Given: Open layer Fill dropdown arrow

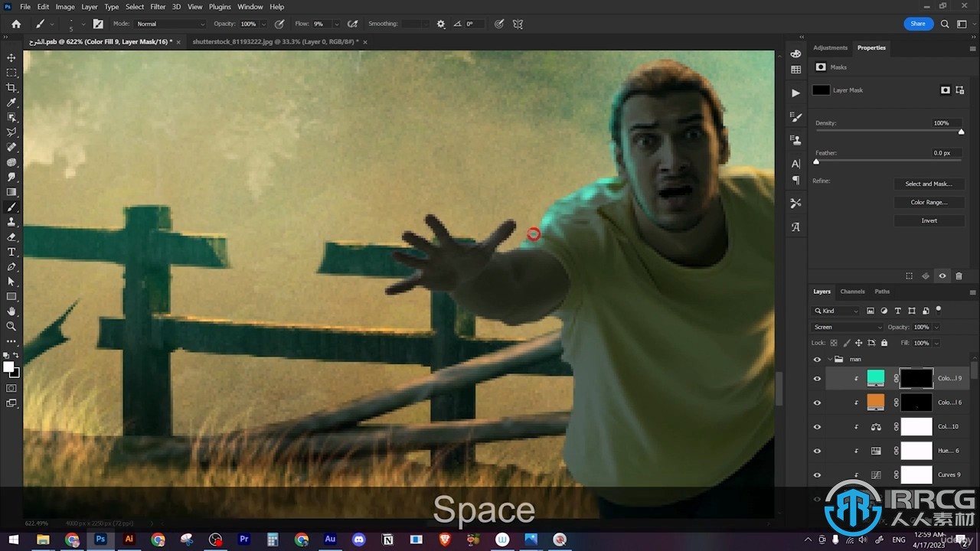Looking at the screenshot, I should tap(936, 343).
